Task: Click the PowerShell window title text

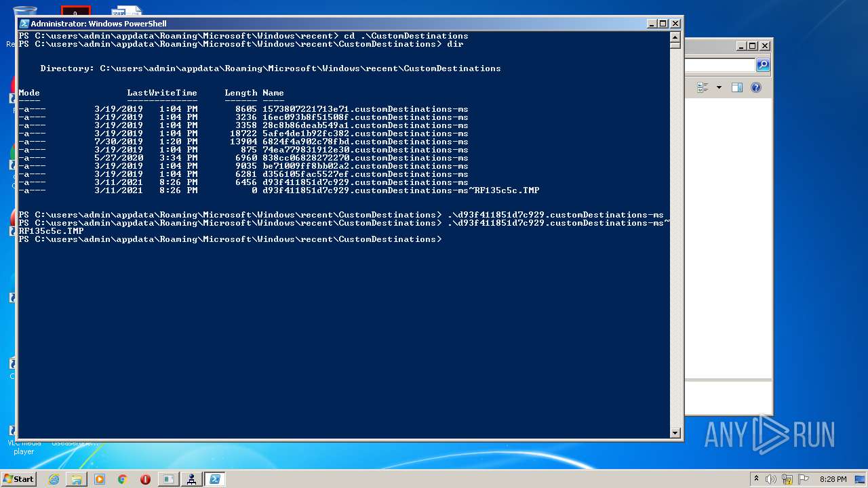Action: pos(98,24)
